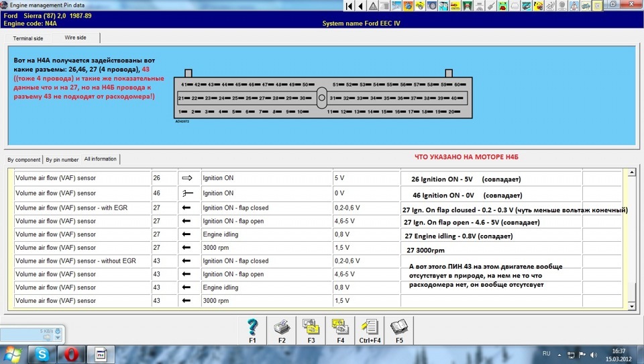Open the By pin number tab
Image resolution: width=644 pixels, height=364 pixels.
62,160
